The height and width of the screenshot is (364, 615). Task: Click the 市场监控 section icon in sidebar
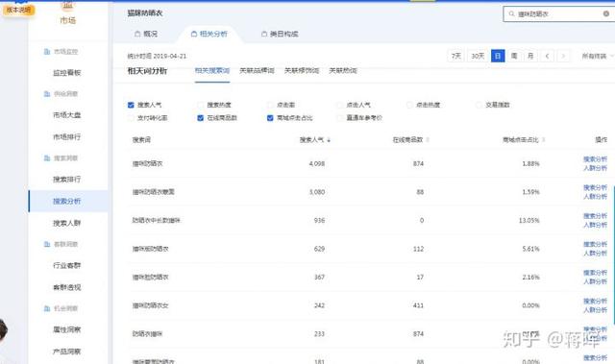[47, 52]
